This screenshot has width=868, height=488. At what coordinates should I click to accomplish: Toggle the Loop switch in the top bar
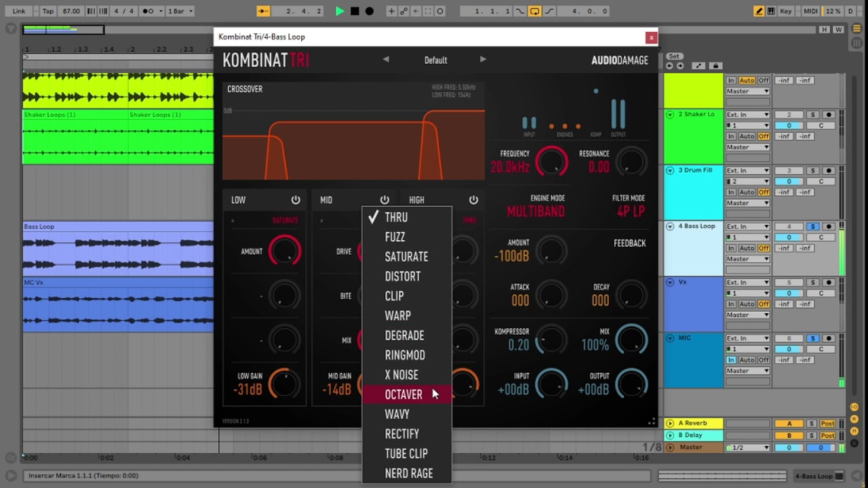(534, 11)
